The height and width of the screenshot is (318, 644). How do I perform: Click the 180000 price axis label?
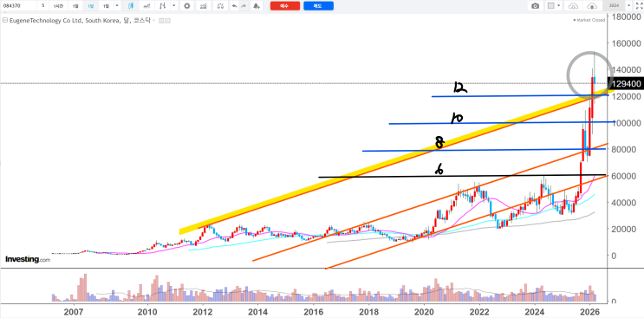(x=627, y=16)
